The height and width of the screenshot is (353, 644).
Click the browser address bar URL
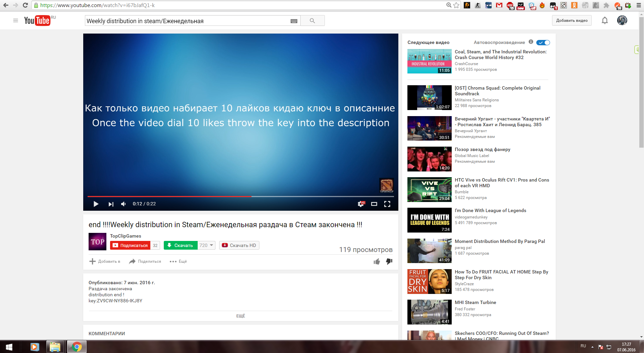click(97, 5)
